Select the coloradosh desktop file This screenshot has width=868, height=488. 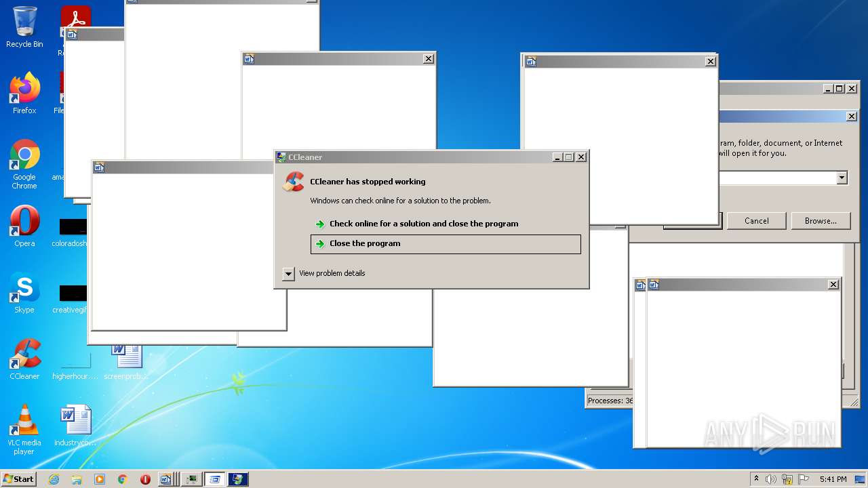tap(71, 233)
